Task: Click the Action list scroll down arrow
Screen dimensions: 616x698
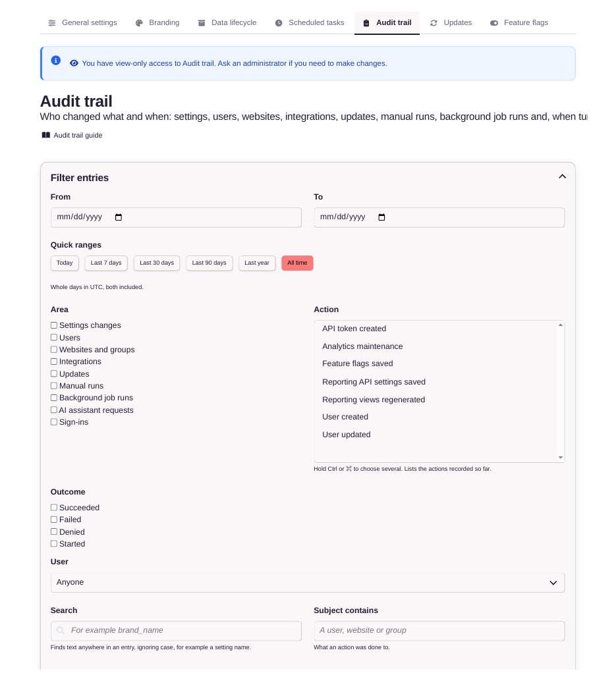Action: (560, 458)
